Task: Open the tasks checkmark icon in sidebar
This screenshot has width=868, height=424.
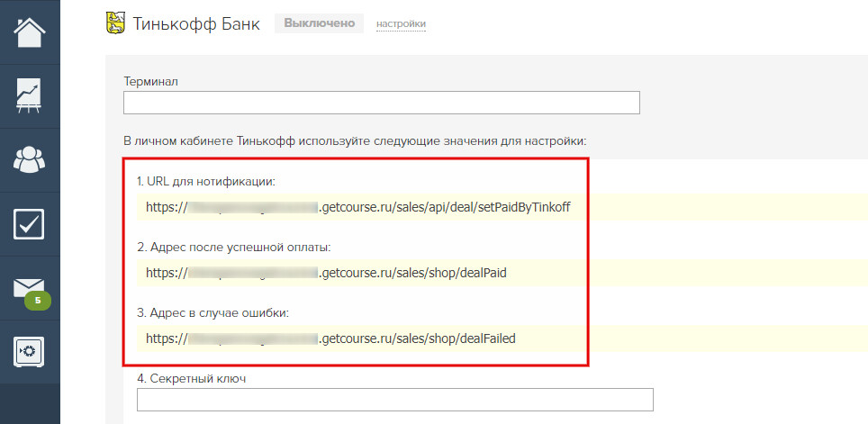Action: click(30, 223)
